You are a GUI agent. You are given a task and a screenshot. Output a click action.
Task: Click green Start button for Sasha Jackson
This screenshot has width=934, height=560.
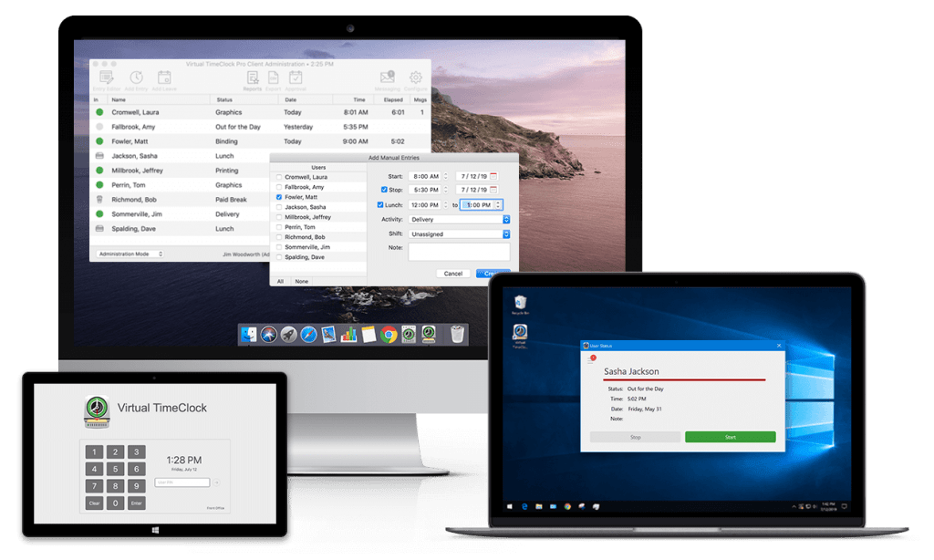click(x=731, y=437)
